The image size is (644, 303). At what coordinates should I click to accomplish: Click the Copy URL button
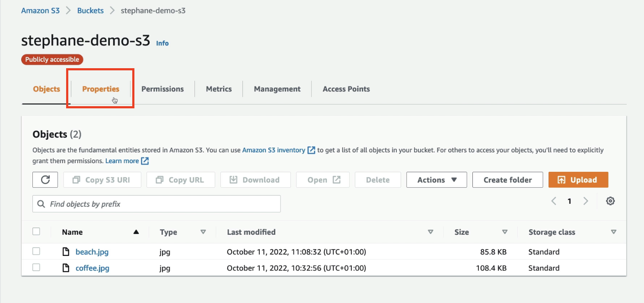(181, 180)
